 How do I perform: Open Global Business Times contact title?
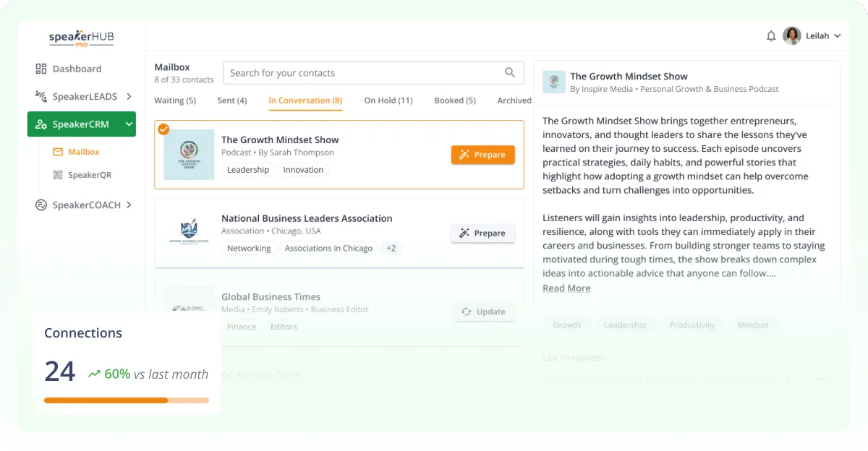click(271, 297)
